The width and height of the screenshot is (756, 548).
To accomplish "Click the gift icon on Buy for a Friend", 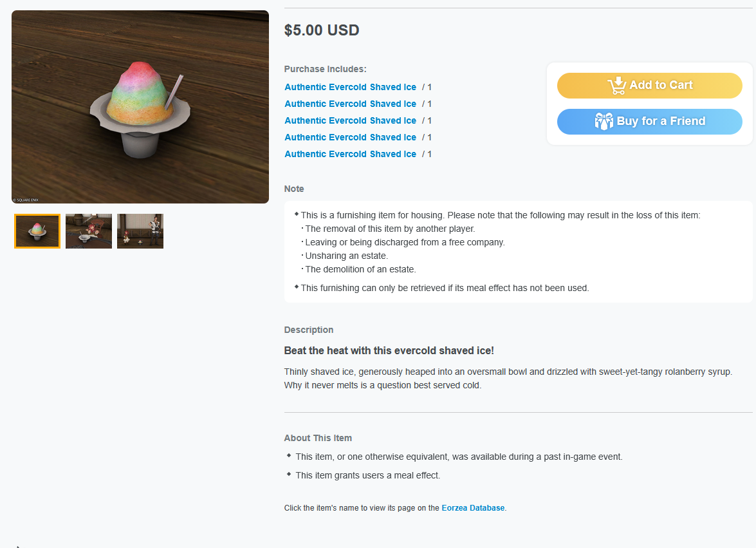I will pos(604,121).
